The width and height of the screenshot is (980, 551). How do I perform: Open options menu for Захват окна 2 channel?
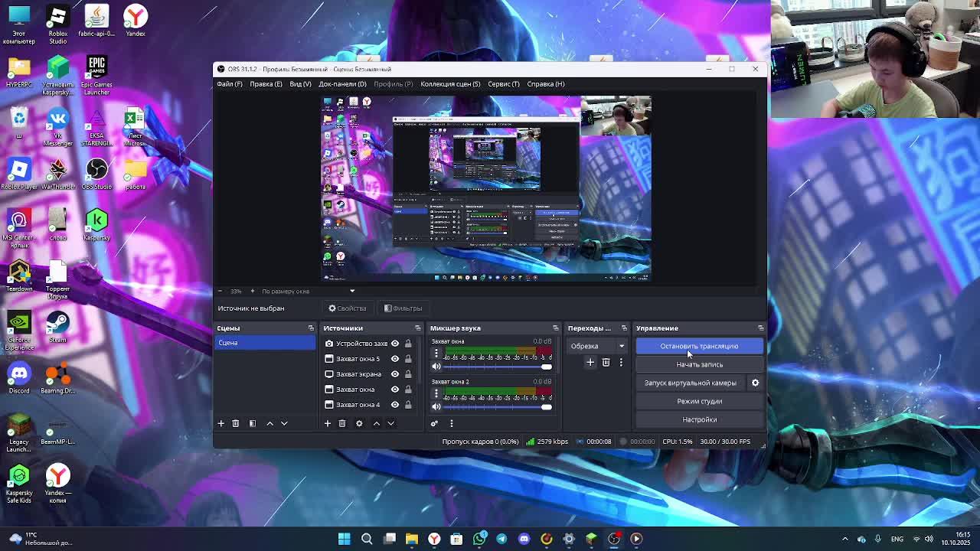click(436, 393)
